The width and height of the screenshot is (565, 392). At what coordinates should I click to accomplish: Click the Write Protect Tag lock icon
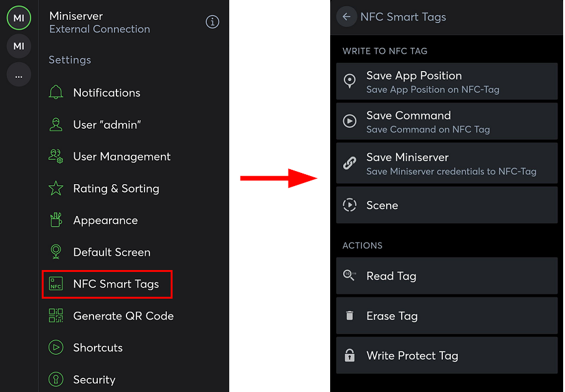click(349, 356)
